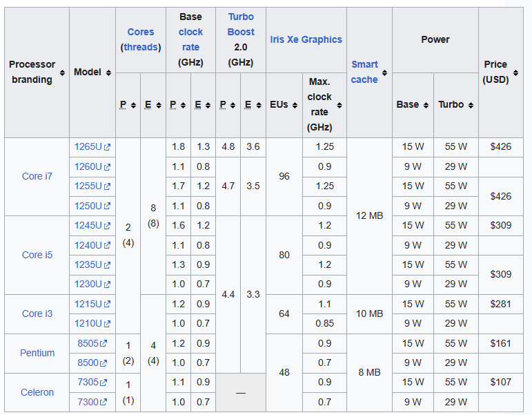The width and height of the screenshot is (532, 415).
Task: Sort by Power Base column arrows
Action: point(426,105)
